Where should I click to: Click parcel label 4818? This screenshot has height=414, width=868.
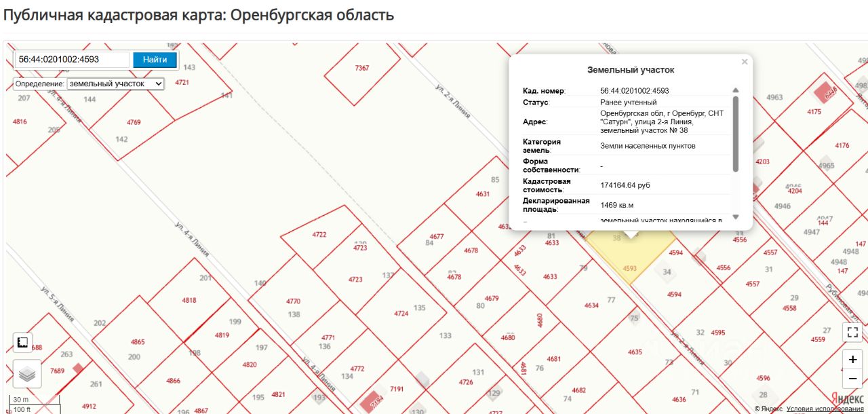point(189,300)
